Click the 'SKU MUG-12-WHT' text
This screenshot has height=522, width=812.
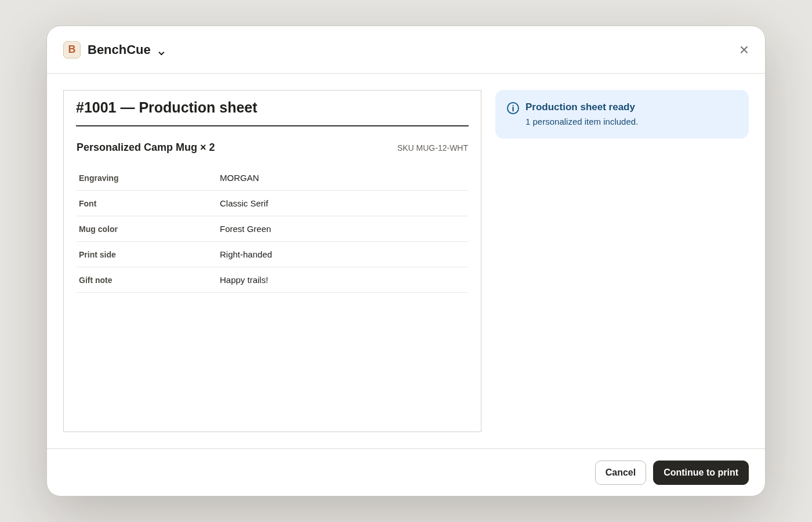(433, 148)
